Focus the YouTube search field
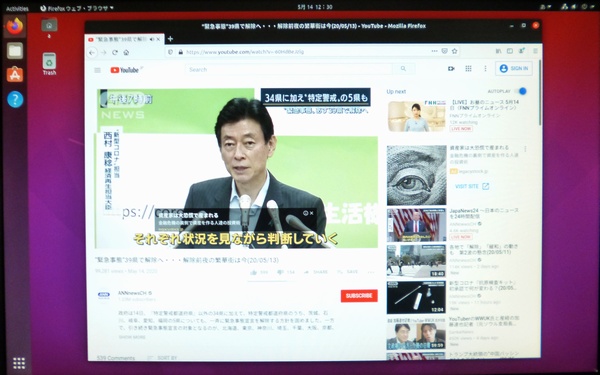 (x=289, y=69)
